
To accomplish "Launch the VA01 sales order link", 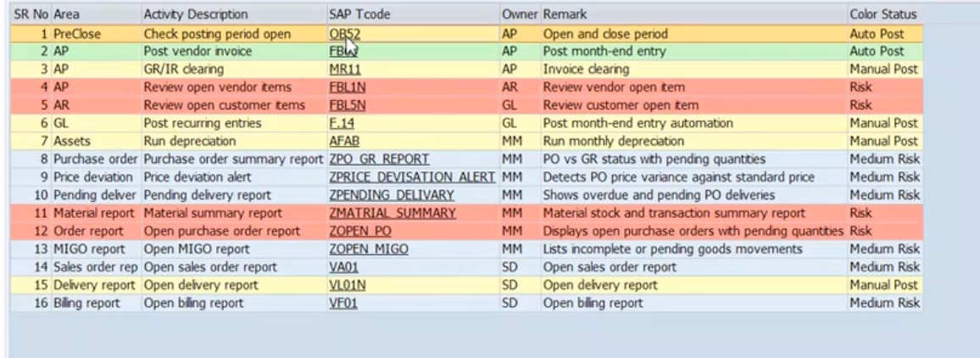I will [x=341, y=265].
